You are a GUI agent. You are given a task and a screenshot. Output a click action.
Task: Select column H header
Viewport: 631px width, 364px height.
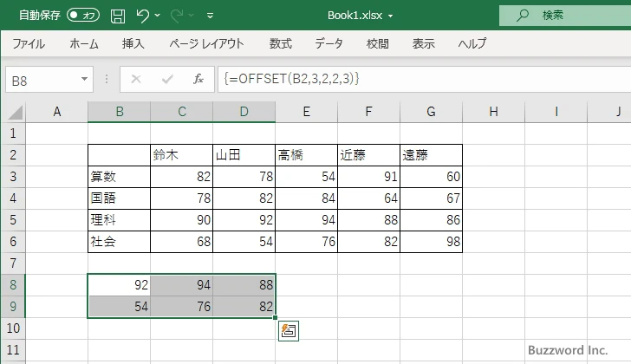pos(494,112)
